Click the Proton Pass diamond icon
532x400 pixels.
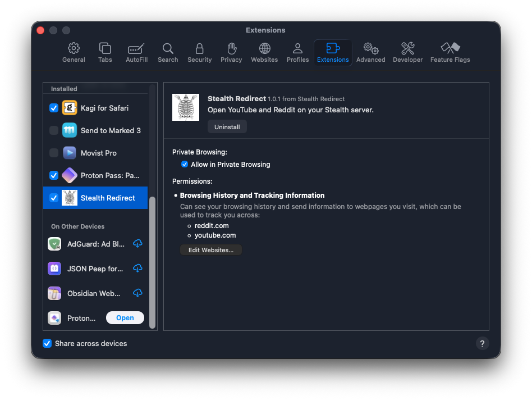[x=70, y=175]
